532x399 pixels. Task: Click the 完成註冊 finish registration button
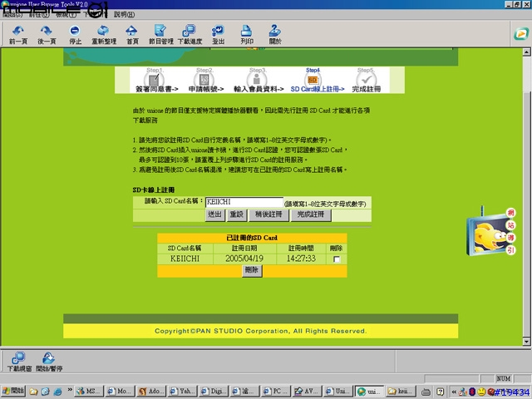(x=311, y=214)
